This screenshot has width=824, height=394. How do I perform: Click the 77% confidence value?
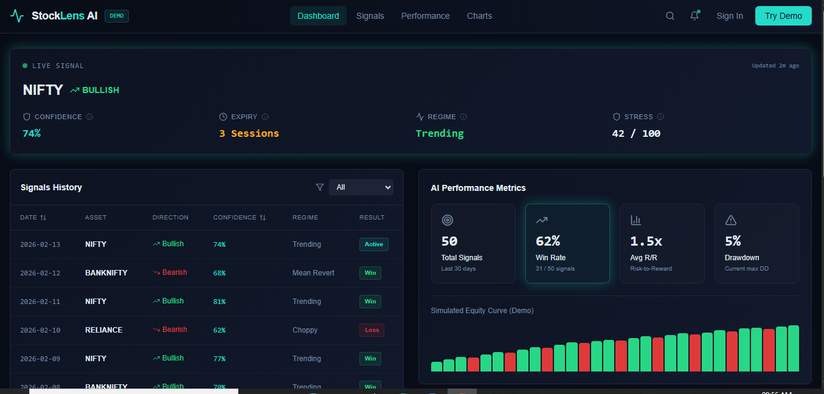point(219,359)
